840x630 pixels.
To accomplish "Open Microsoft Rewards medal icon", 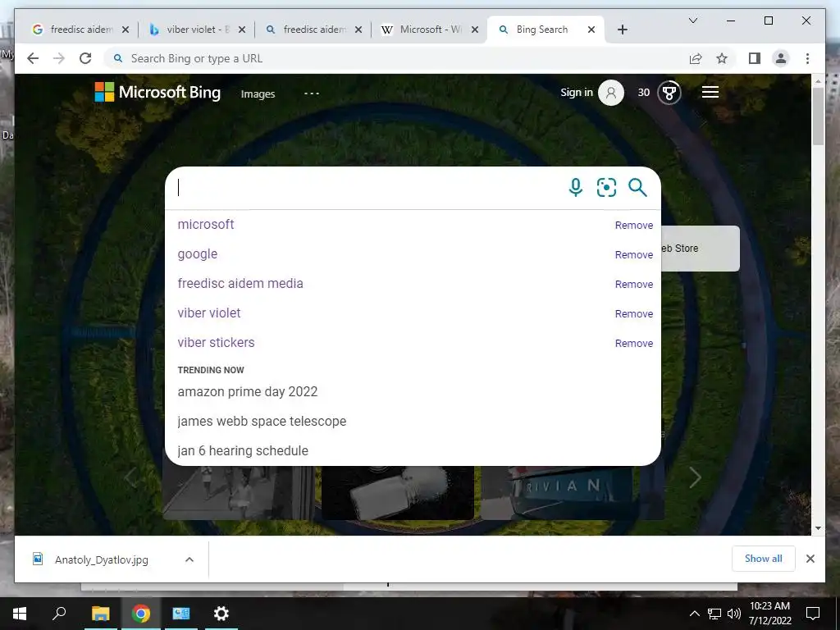I will [669, 93].
